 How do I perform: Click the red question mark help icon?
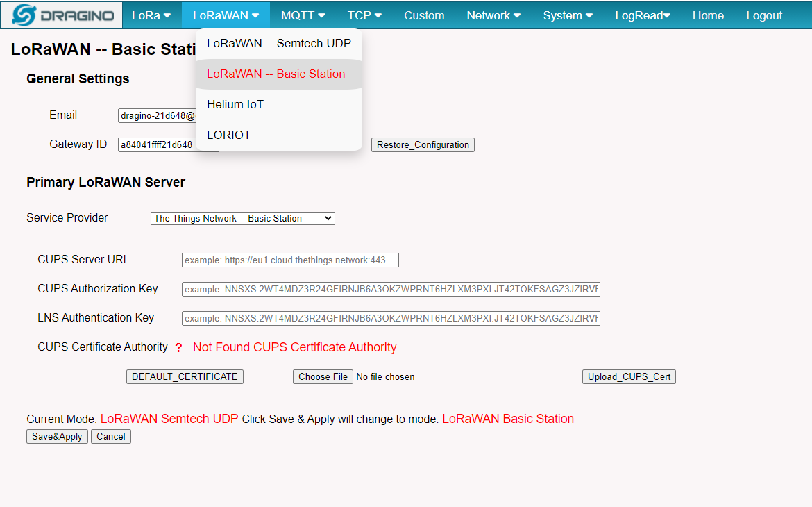tap(178, 348)
